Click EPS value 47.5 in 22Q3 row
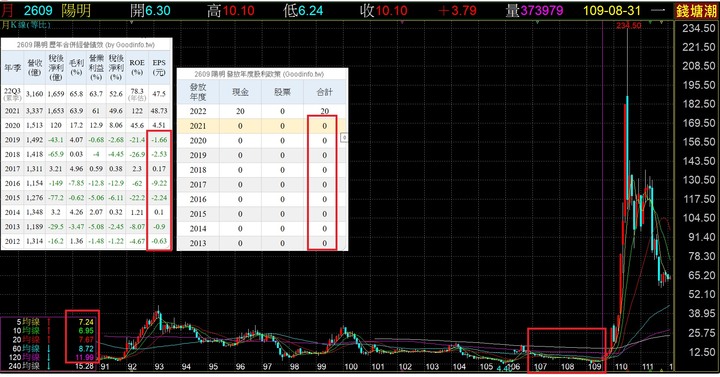 (x=159, y=94)
